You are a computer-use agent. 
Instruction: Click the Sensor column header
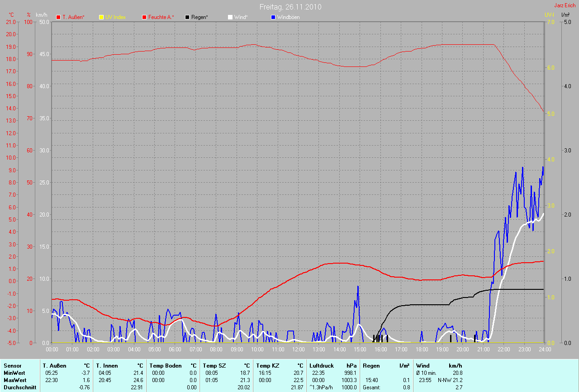pyautogui.click(x=12, y=365)
